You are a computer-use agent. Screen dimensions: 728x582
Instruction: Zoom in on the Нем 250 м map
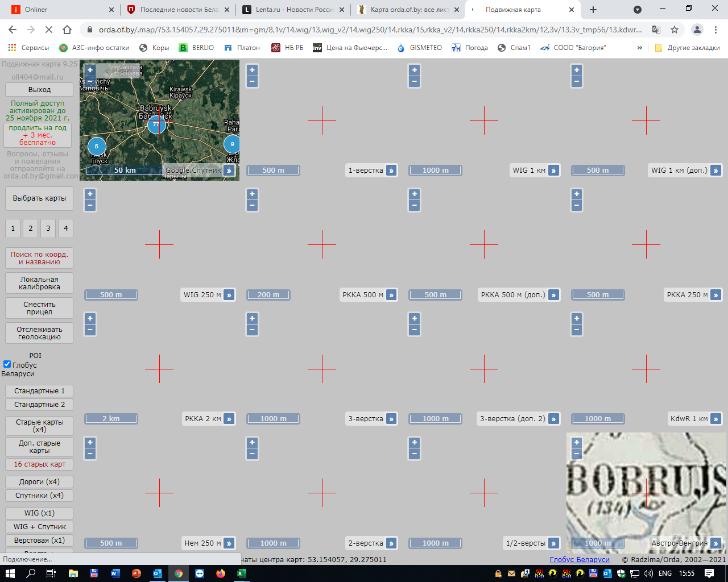pos(90,442)
